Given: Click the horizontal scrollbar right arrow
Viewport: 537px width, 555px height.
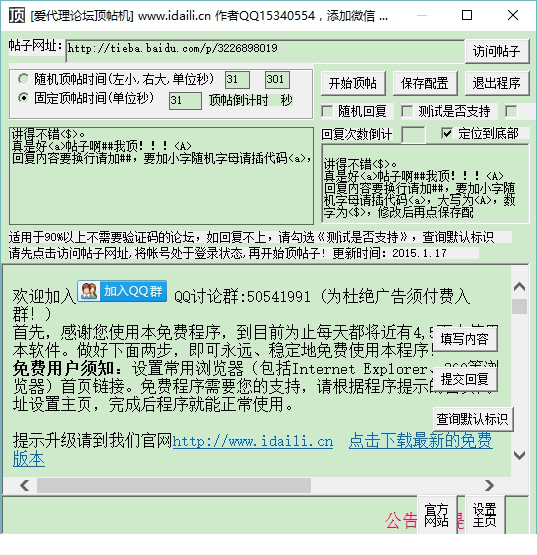Looking at the screenshot, I should [x=490, y=485].
